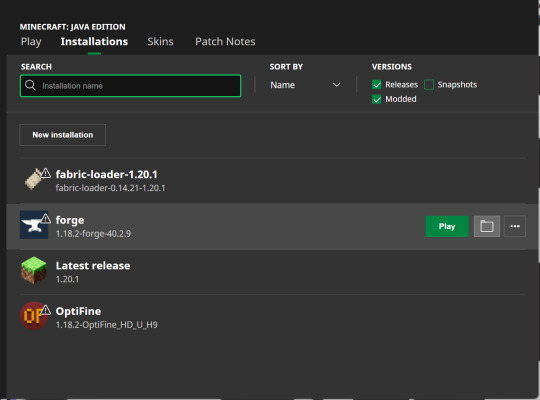The image size is (540, 400).
Task: Click the warning triangle on fabric-loader
Action: [45, 173]
